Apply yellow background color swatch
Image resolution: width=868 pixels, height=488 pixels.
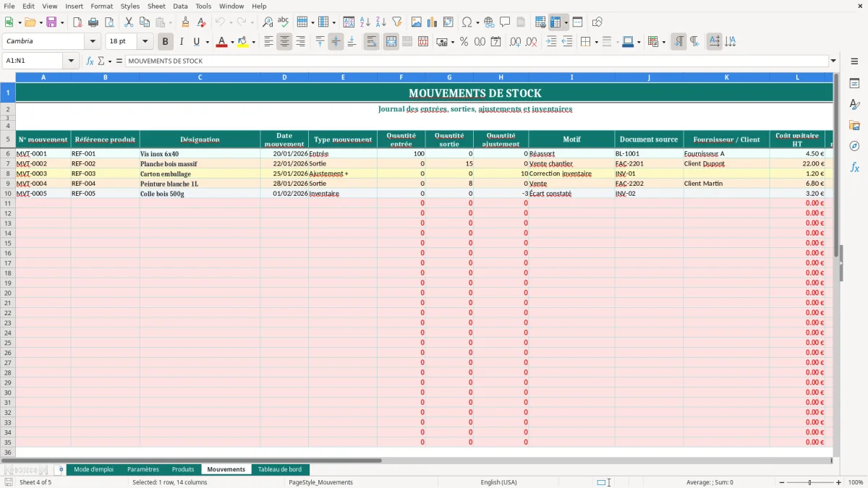243,42
